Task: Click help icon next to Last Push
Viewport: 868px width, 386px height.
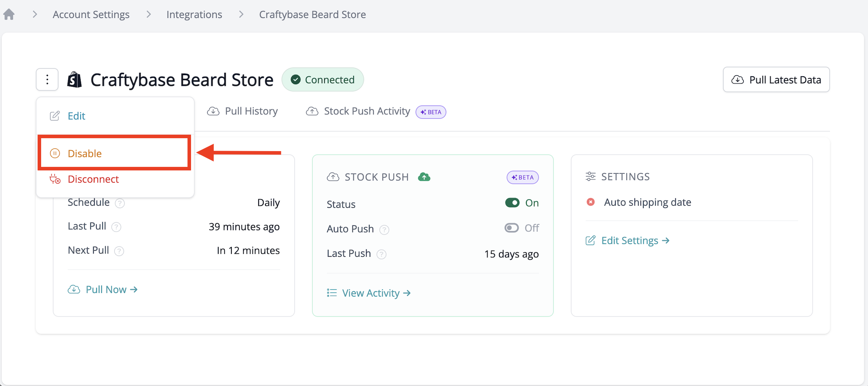Action: point(381,254)
